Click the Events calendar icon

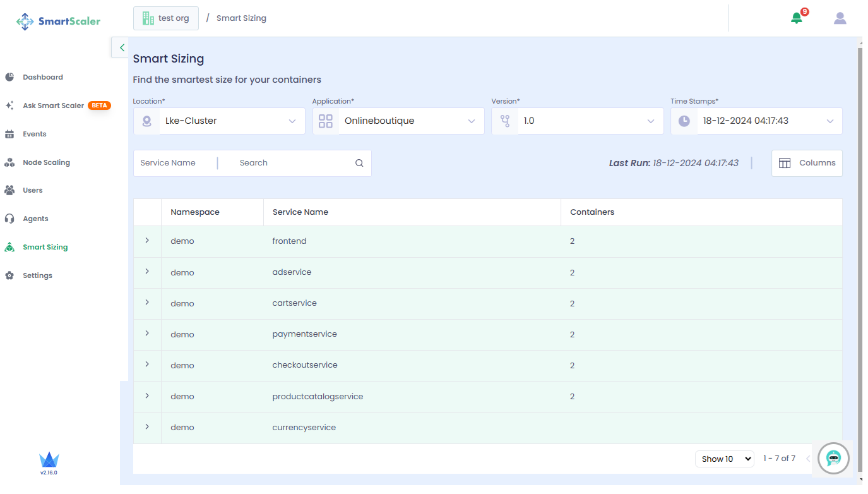[x=9, y=134]
